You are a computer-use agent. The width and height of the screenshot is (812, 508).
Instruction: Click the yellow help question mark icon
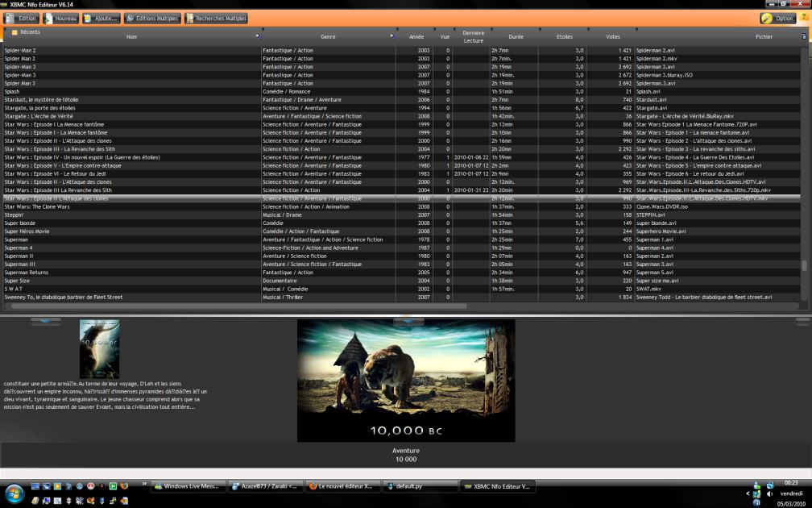(804, 18)
